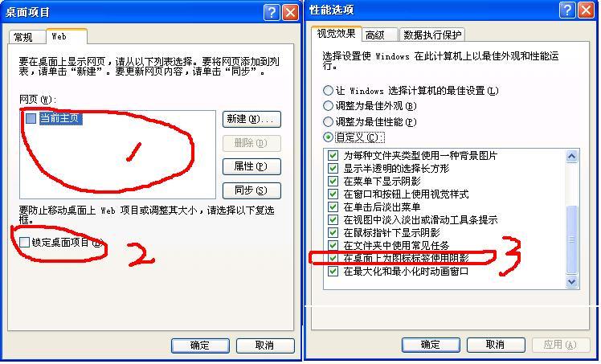The image size is (601, 364).
Task: Click 确定 in the 性能选项 dialog
Action: tap(431, 345)
